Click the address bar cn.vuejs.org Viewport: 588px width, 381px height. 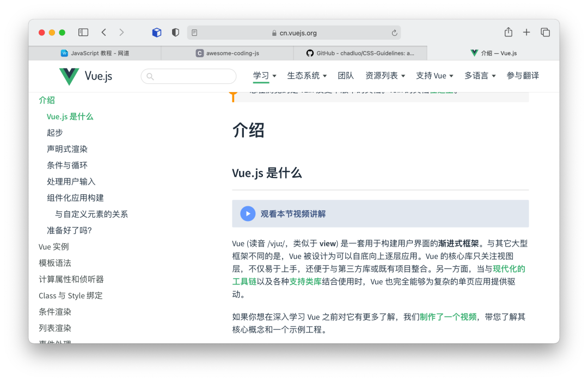(x=294, y=33)
